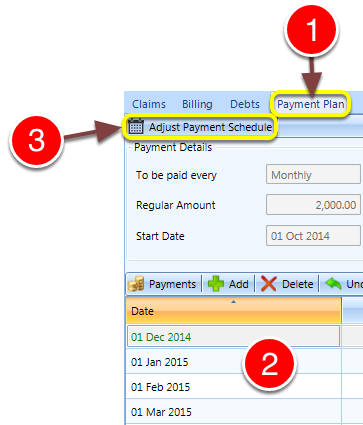Select the Payment Plan tab

[311, 104]
